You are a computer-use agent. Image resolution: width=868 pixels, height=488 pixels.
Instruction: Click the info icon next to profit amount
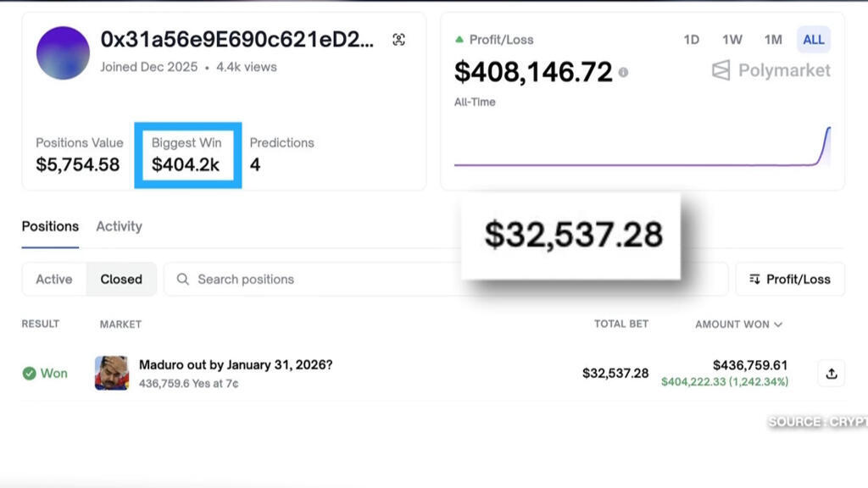click(623, 73)
